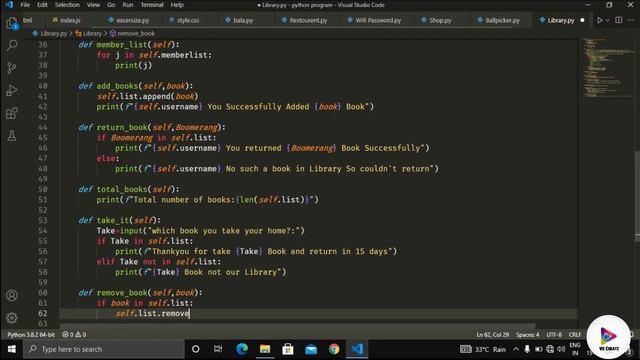This screenshot has width=640, height=360.
Task: Change UTF-8 file encoding
Action: 554,334
